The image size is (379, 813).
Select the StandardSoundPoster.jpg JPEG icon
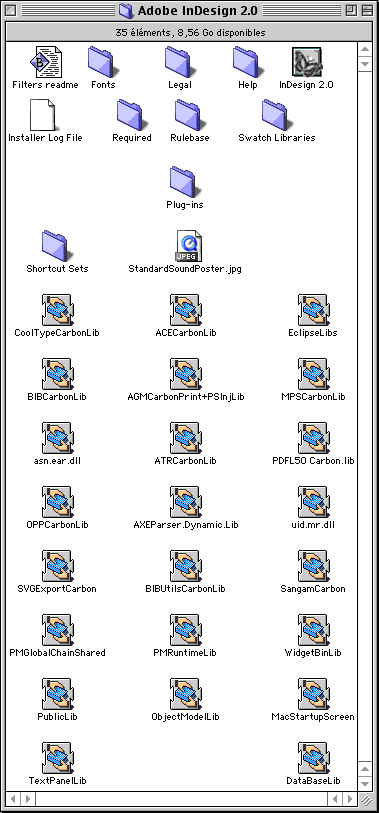(189, 246)
